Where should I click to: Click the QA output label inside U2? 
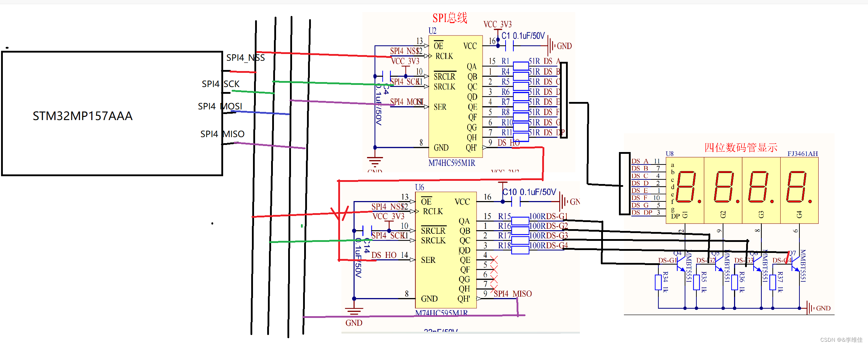471,66
